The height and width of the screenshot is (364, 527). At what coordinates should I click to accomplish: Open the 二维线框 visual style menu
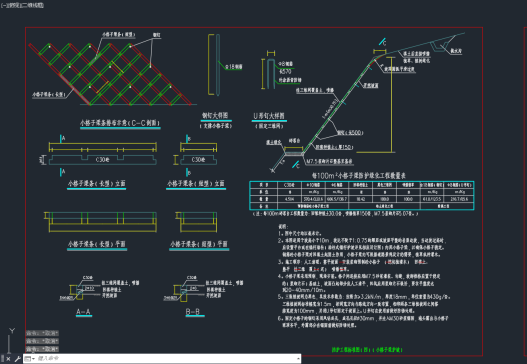(34, 5)
